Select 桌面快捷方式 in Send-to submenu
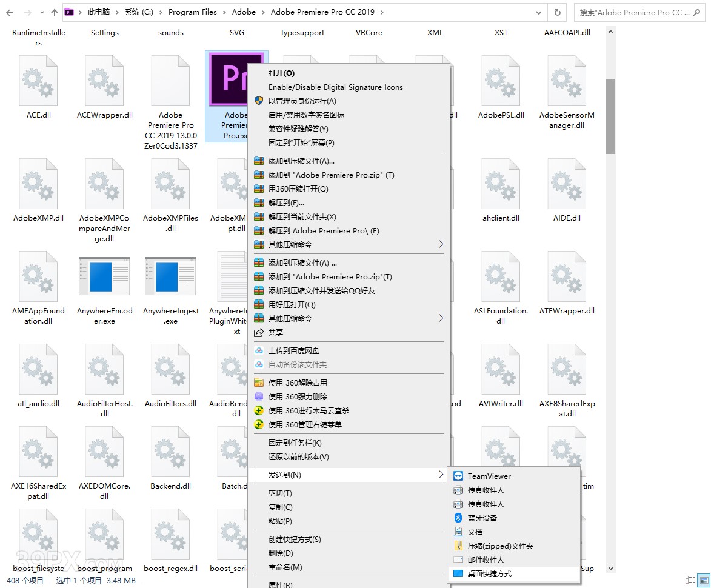711x588 pixels. (x=489, y=574)
